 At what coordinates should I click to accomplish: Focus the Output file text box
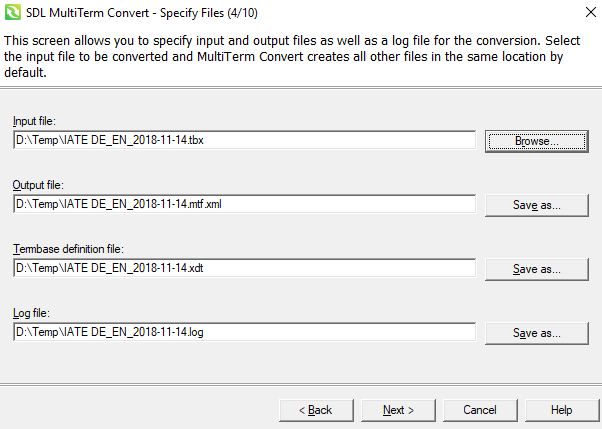pyautogui.click(x=245, y=205)
